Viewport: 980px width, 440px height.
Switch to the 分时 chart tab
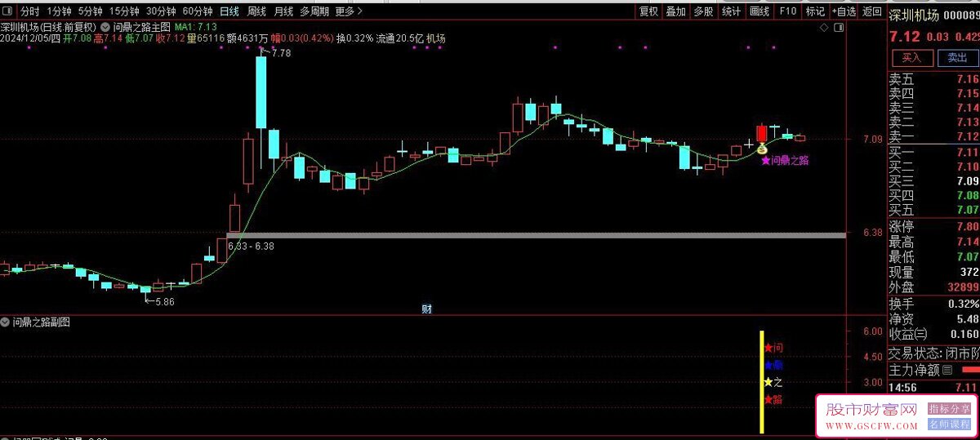pyautogui.click(x=29, y=11)
